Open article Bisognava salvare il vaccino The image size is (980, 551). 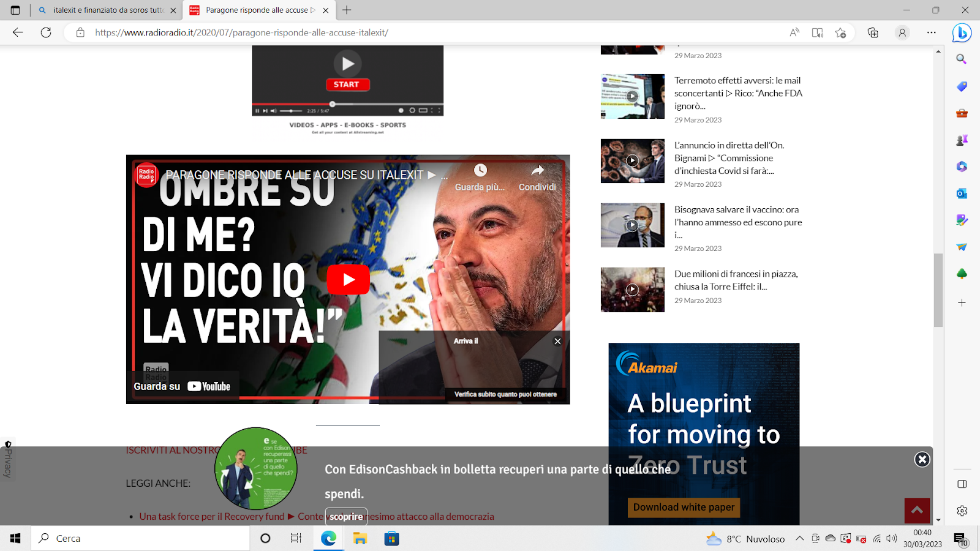pyautogui.click(x=738, y=222)
